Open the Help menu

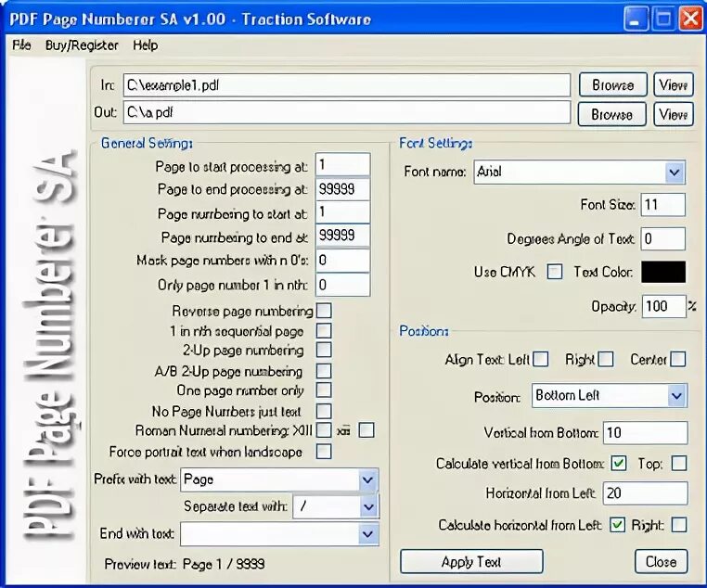point(145,45)
